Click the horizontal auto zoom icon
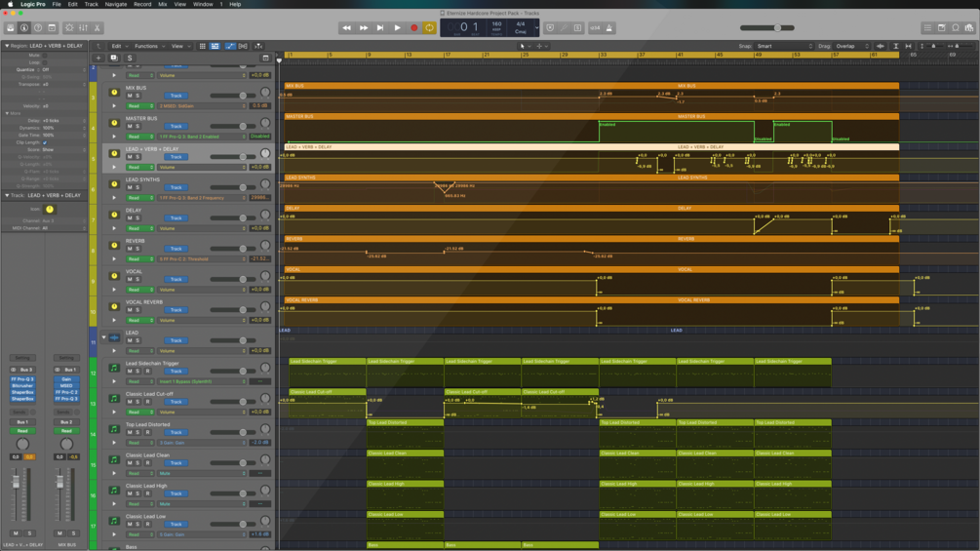Viewport: 980px width, 551px height. [908, 46]
